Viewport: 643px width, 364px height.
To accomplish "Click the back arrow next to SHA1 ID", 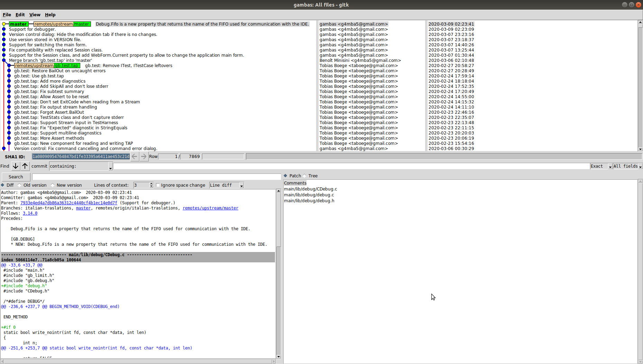I will 135,157.
